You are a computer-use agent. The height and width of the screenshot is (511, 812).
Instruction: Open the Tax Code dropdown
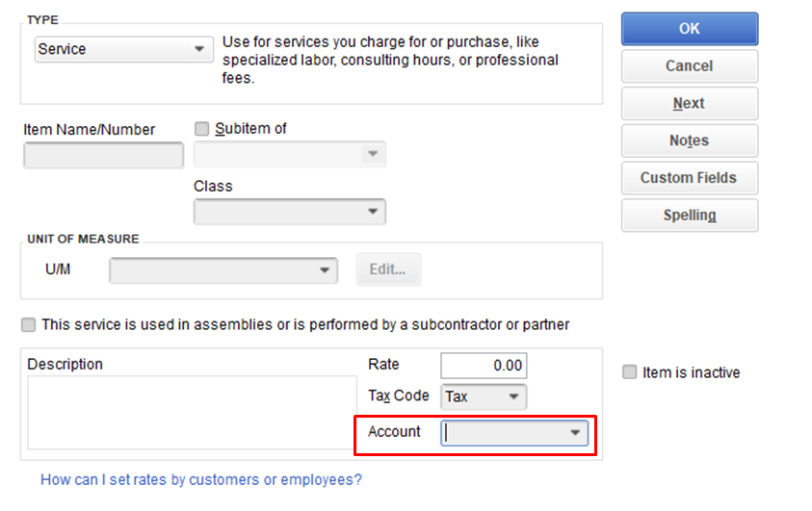(x=512, y=396)
